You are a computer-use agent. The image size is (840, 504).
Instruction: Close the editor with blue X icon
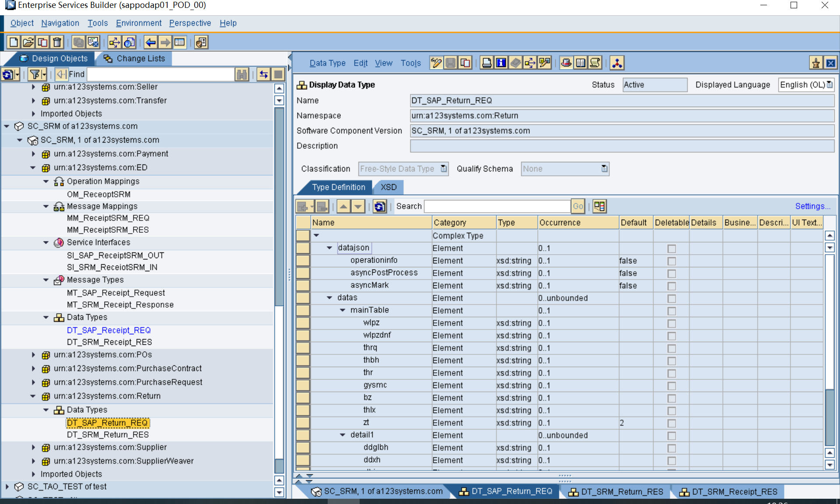pyautogui.click(x=830, y=63)
